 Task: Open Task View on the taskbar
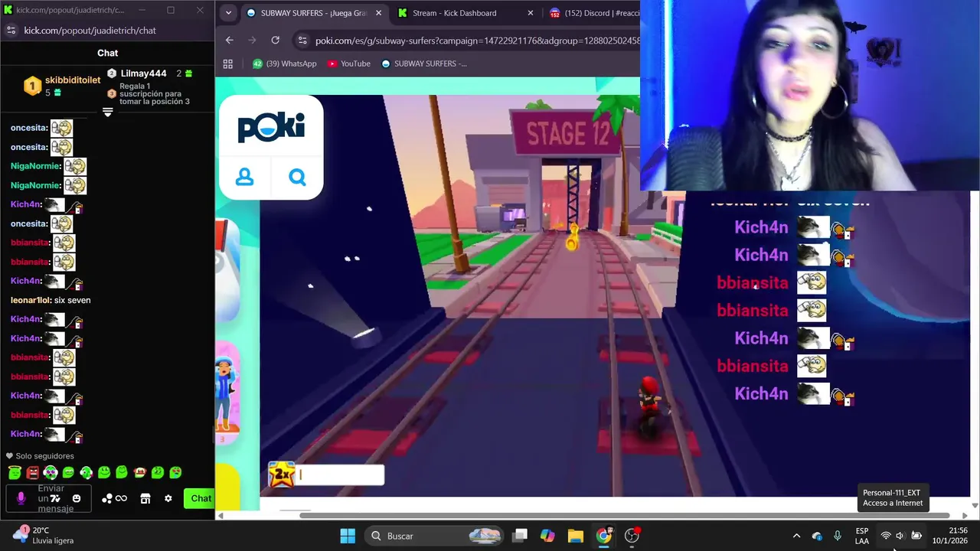tap(520, 536)
